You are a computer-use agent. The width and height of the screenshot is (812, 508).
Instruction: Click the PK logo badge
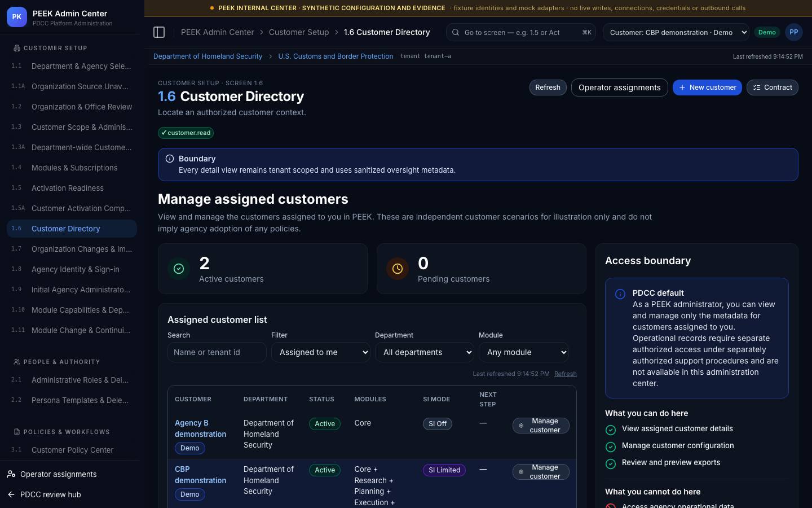click(x=17, y=17)
